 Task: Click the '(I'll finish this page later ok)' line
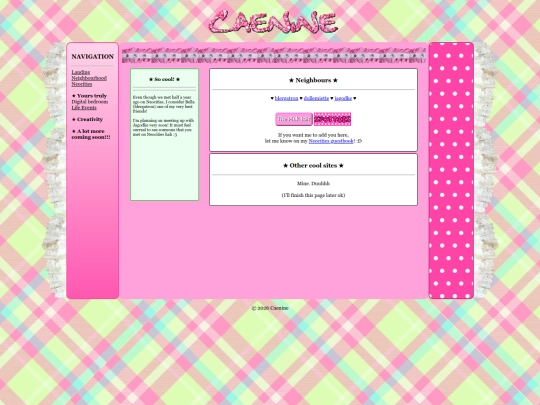pos(313,195)
